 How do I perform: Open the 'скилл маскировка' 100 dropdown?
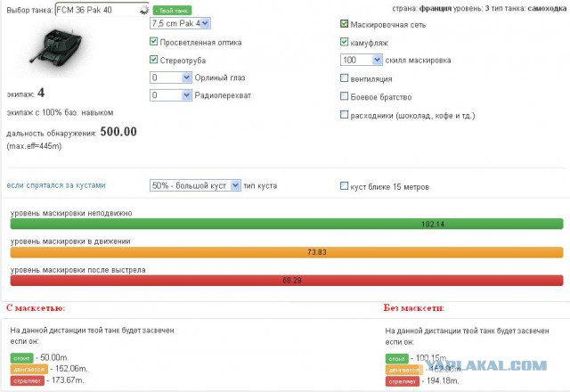pos(361,60)
